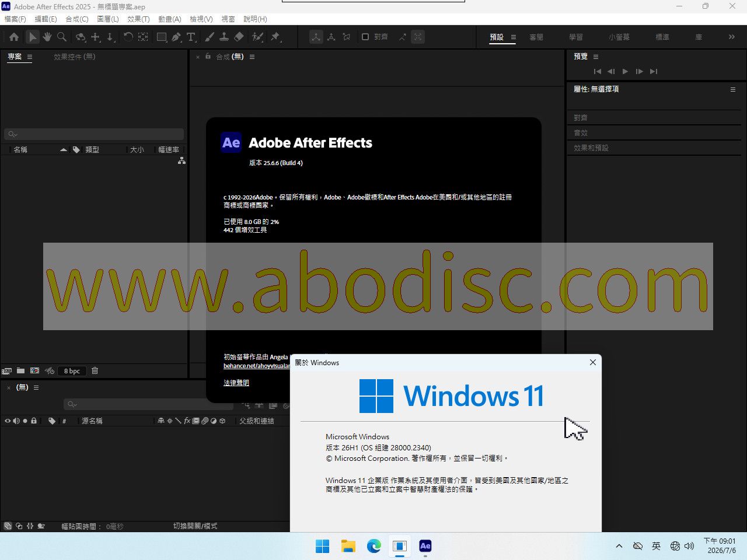
Task: Select the Rectangle shape tool
Action: pyautogui.click(x=162, y=37)
